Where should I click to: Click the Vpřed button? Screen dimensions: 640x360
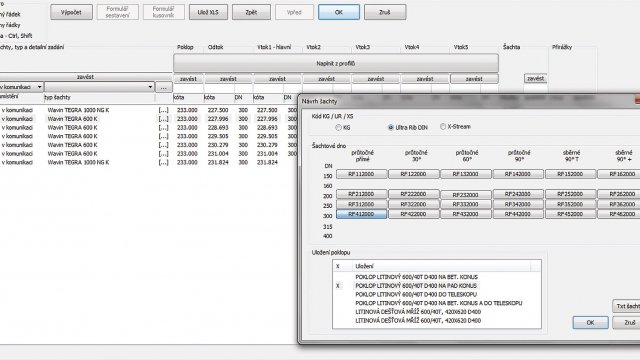pos(294,12)
